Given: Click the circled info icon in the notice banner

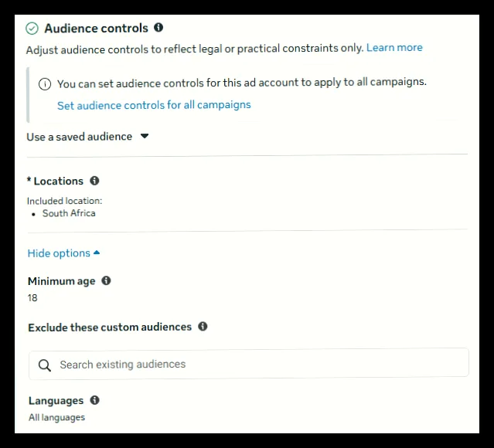Looking at the screenshot, I should pyautogui.click(x=45, y=84).
